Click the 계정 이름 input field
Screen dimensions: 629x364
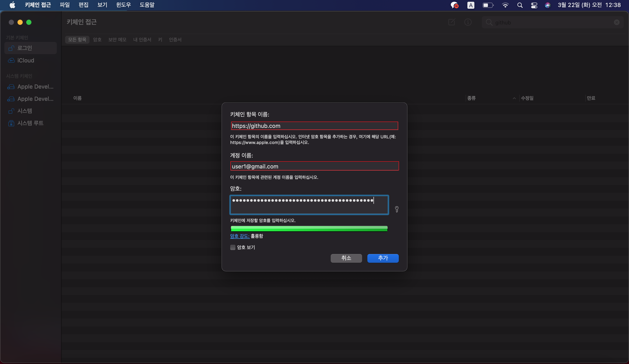pyautogui.click(x=314, y=166)
